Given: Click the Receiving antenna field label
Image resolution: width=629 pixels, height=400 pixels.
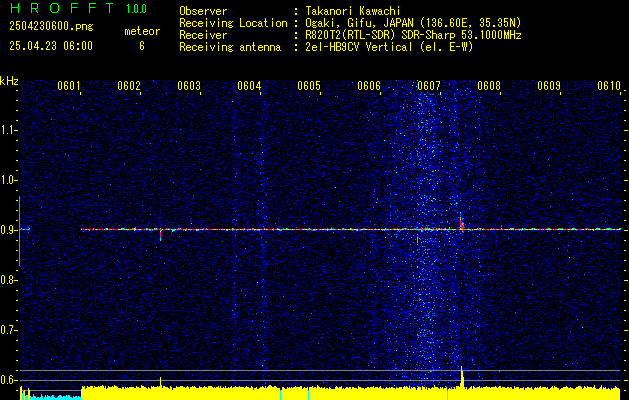Looking at the screenshot, I should [230, 47].
